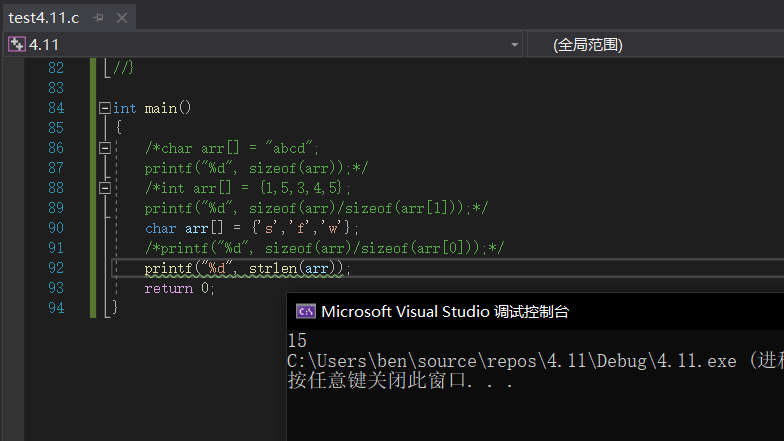Click the exe path in debug console

pos(512,361)
